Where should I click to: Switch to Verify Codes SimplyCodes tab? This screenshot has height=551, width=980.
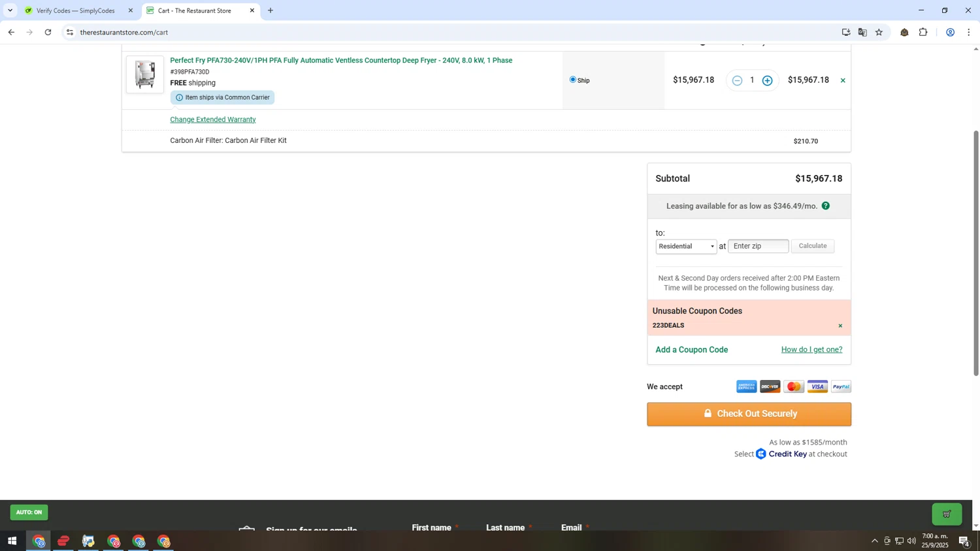tap(76, 10)
